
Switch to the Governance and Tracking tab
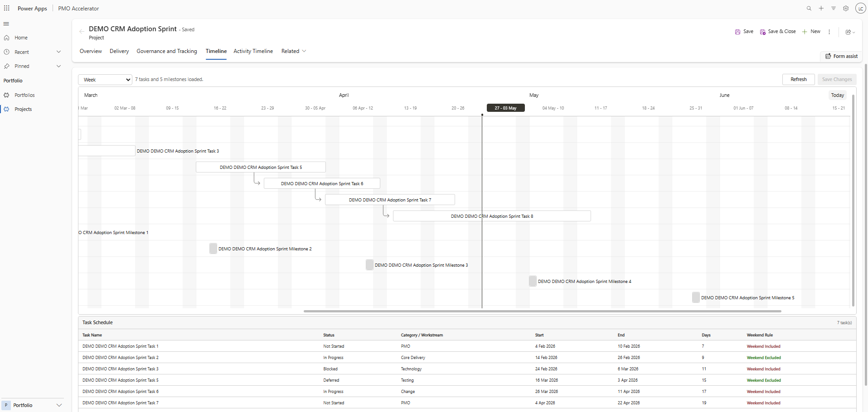click(167, 51)
